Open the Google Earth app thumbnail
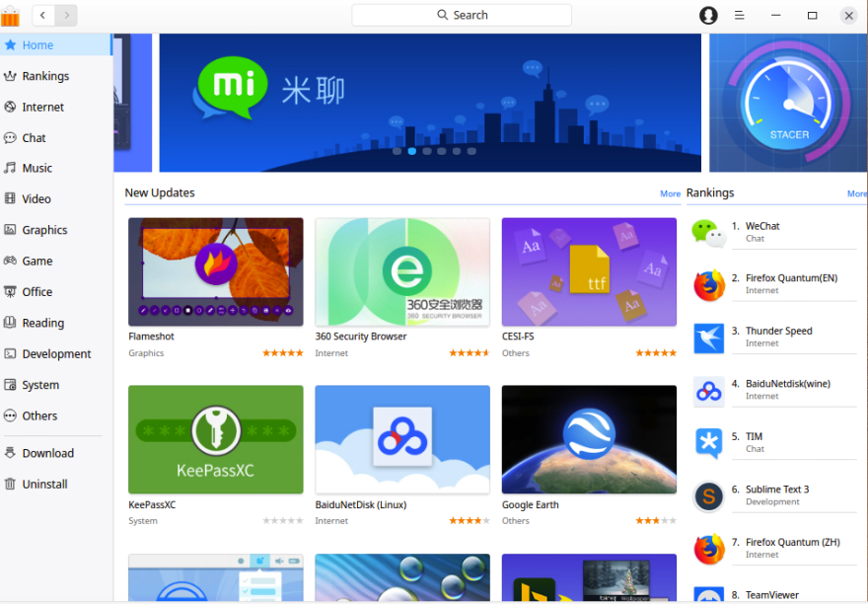This screenshot has width=868, height=604. [589, 439]
